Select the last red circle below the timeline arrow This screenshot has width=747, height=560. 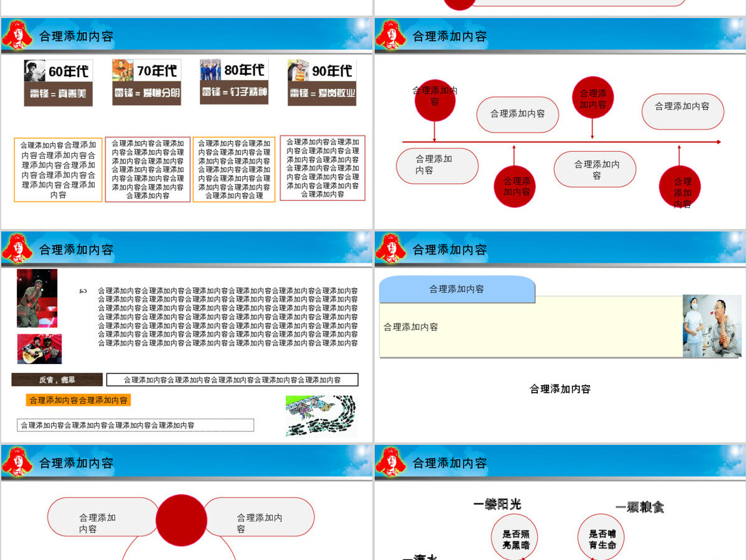point(680,187)
